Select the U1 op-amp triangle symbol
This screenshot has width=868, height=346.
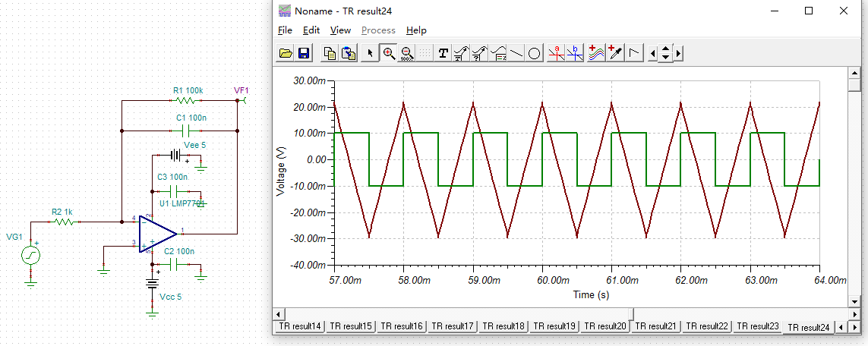[x=158, y=234]
